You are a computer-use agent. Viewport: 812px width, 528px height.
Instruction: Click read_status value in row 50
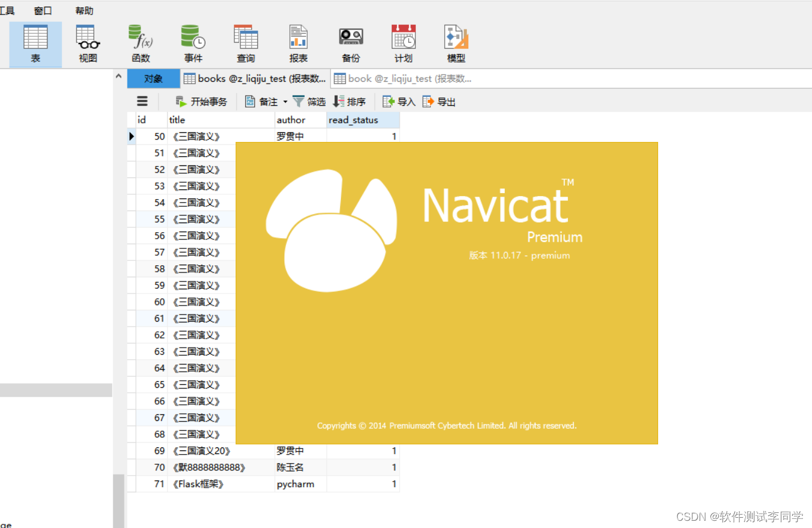(x=363, y=137)
